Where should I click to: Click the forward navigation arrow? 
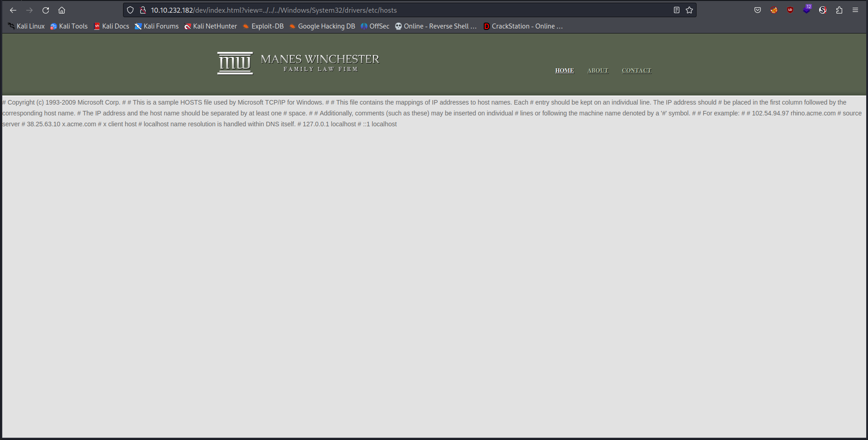[29, 10]
